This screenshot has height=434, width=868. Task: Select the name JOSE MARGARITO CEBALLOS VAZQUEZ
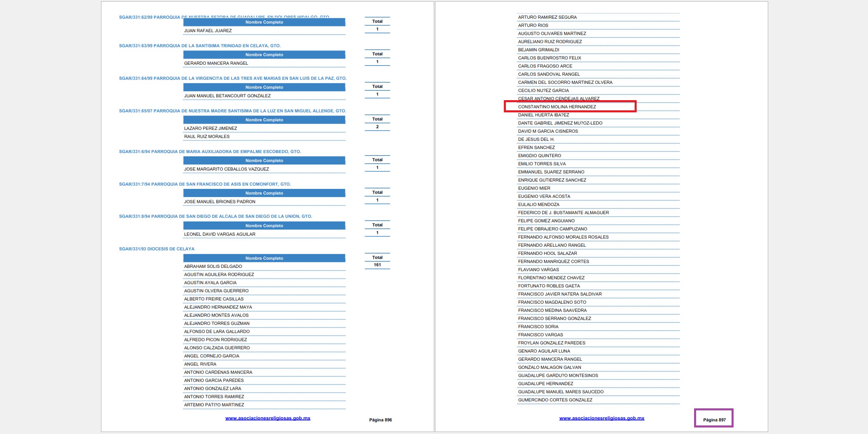(226, 169)
